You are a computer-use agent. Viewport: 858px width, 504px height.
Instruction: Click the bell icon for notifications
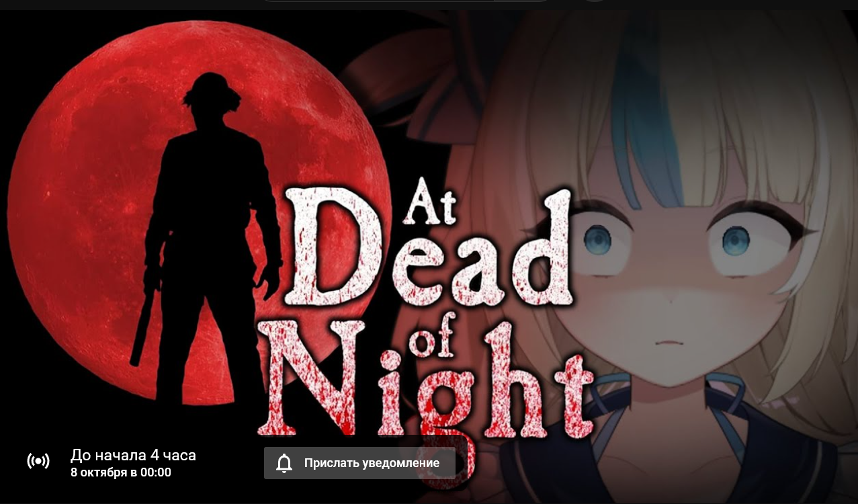click(285, 463)
